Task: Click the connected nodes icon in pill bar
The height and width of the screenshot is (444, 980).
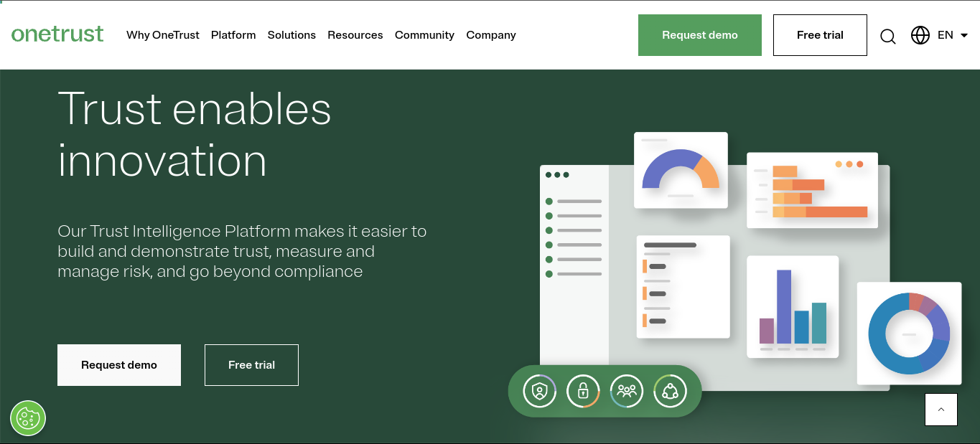Action: (671, 391)
